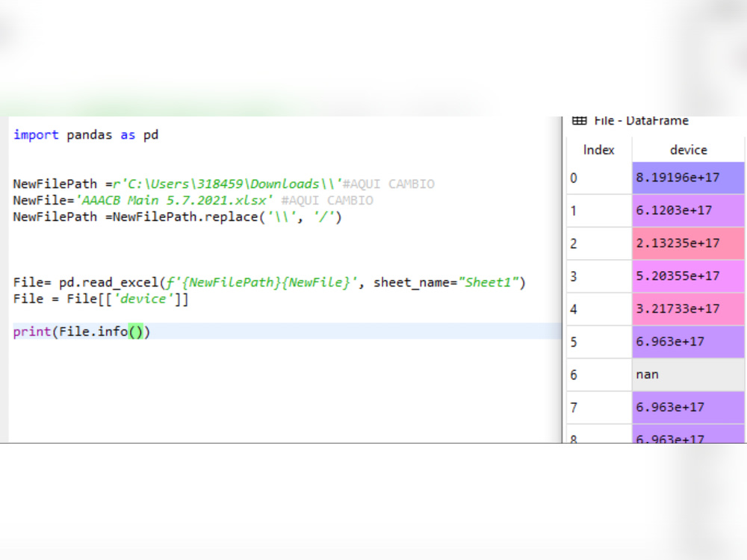Select cell 5.20355e+17 in row 3

pyautogui.click(x=689, y=276)
